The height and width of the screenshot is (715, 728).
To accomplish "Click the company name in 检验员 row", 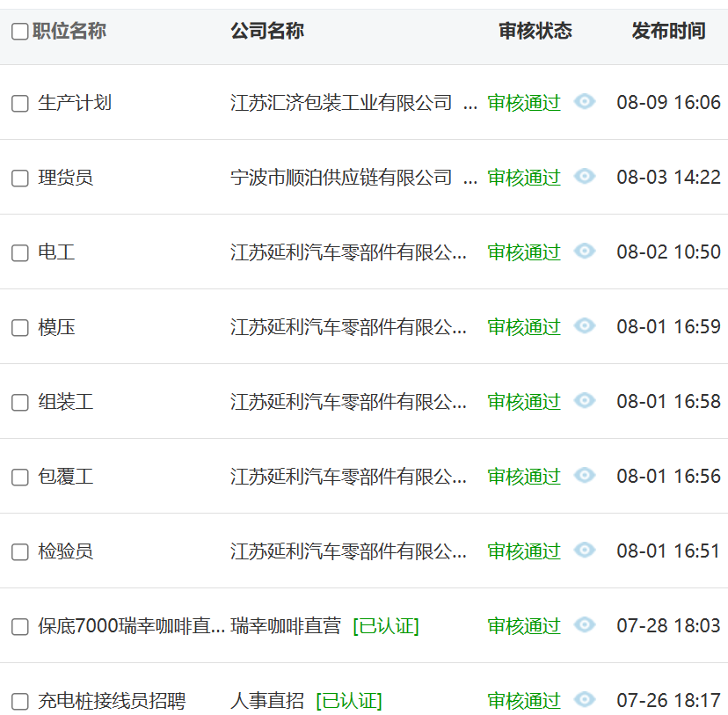I will pyautogui.click(x=348, y=551).
